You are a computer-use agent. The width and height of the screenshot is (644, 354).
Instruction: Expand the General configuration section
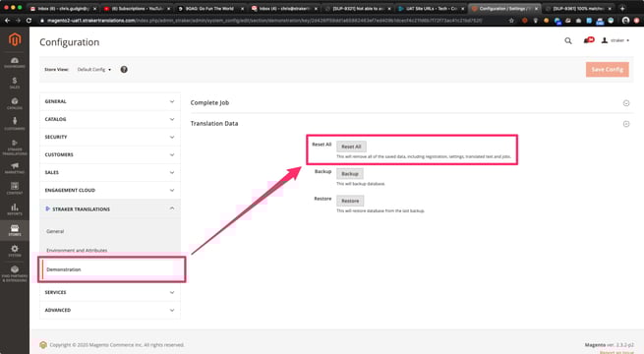tap(110, 101)
